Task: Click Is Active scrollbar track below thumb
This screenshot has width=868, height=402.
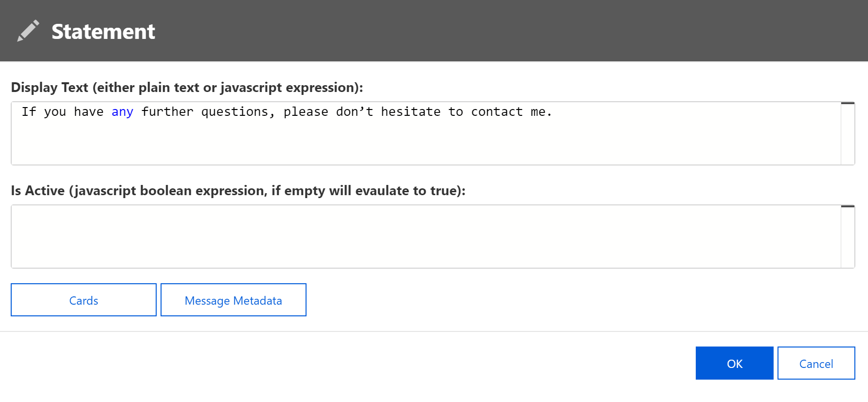Action: 848,238
